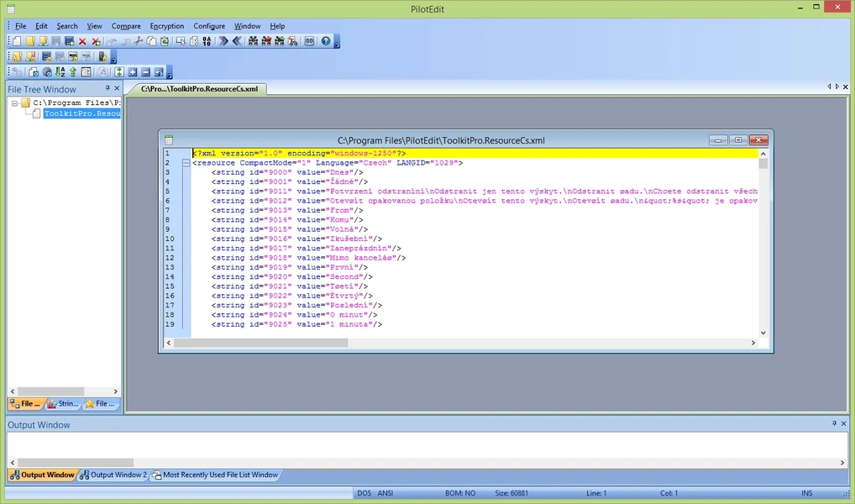Pin the Output Window panel

tap(834, 423)
